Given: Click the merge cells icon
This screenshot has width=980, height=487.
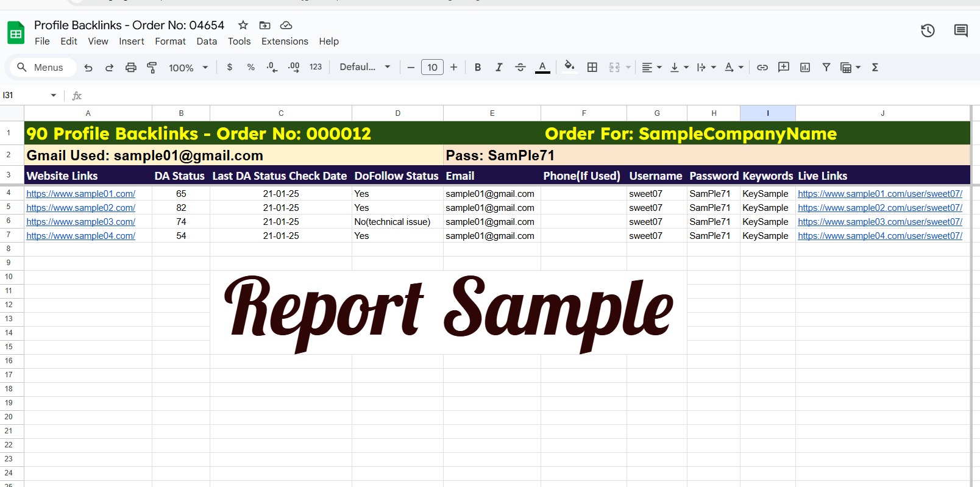Looking at the screenshot, I should click(614, 67).
